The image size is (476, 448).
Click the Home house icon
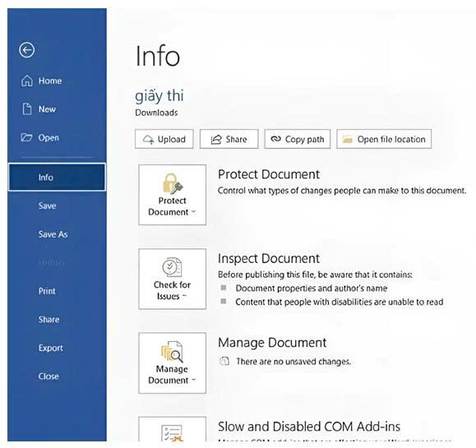pos(26,81)
